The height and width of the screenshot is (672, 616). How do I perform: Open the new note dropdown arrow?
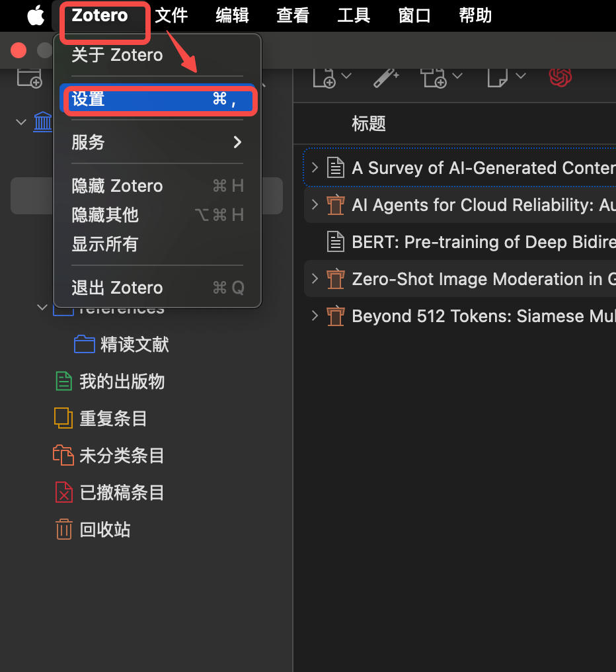(x=520, y=76)
